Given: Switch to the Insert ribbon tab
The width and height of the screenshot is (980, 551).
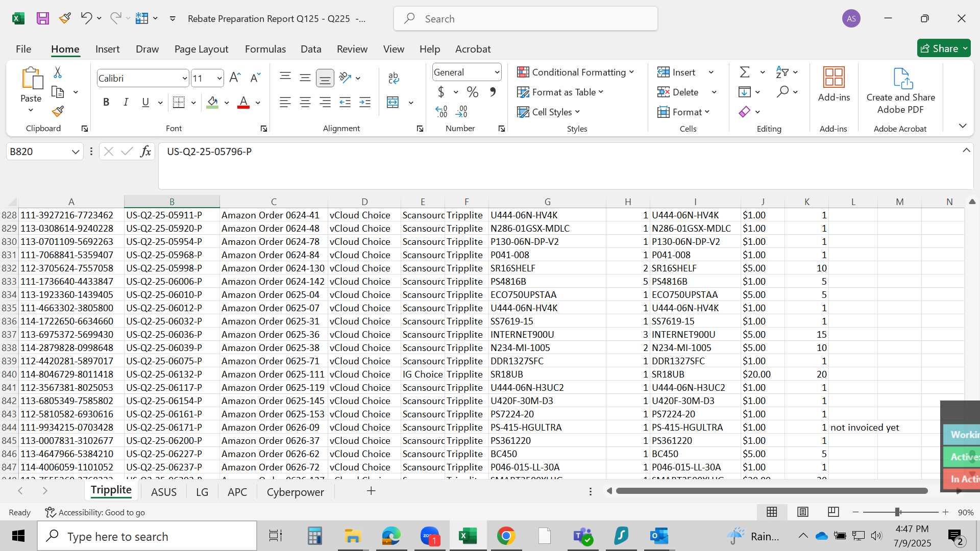Looking at the screenshot, I should [107, 49].
